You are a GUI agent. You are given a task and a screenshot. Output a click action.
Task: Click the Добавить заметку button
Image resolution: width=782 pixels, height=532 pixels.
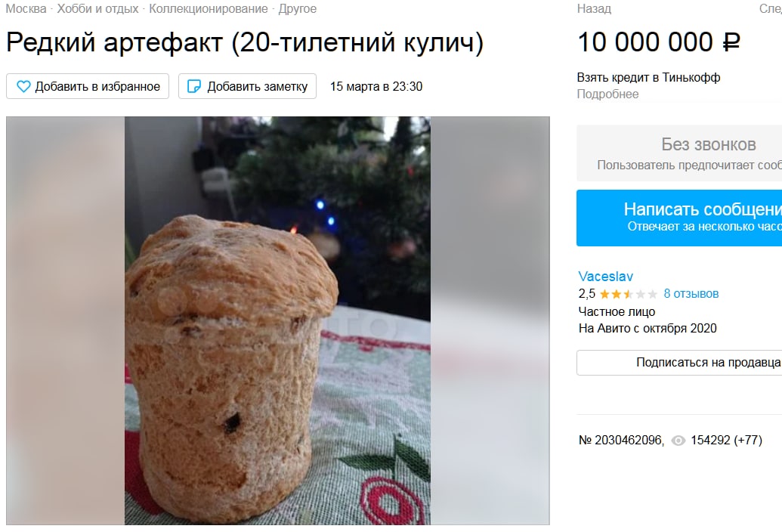click(x=247, y=86)
